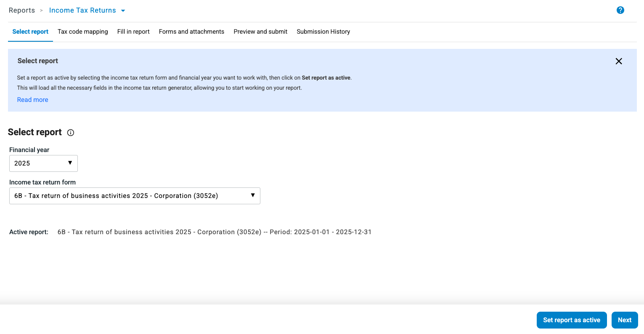This screenshot has width=644, height=334.
Task: Select the currently active Select report tab
Action: (30, 32)
